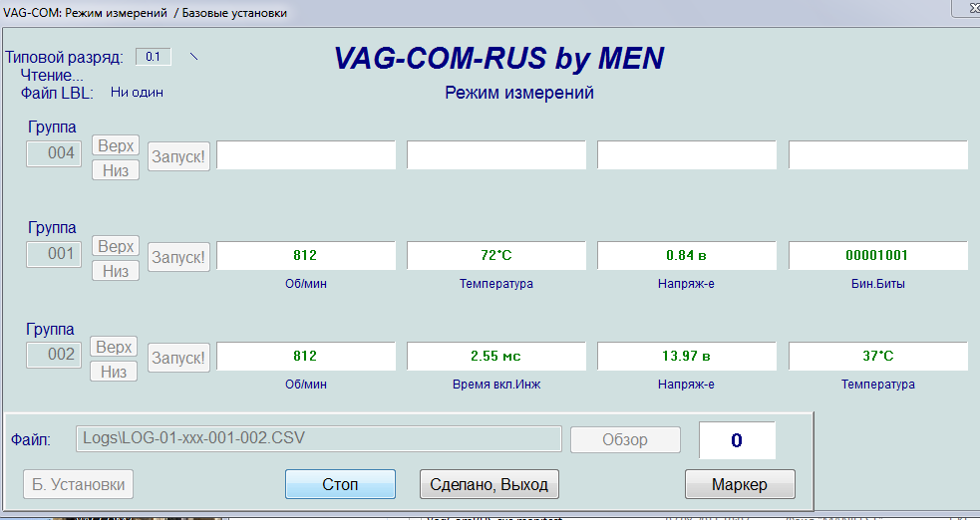The width and height of the screenshot is (980, 520).
Task: Decrease group 004 with Низ
Action: click(x=116, y=170)
